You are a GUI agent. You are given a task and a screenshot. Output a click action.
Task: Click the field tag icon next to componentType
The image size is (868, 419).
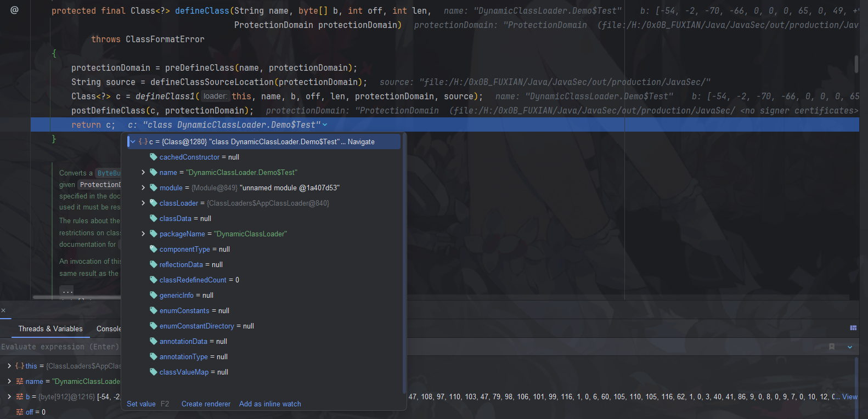coord(154,249)
